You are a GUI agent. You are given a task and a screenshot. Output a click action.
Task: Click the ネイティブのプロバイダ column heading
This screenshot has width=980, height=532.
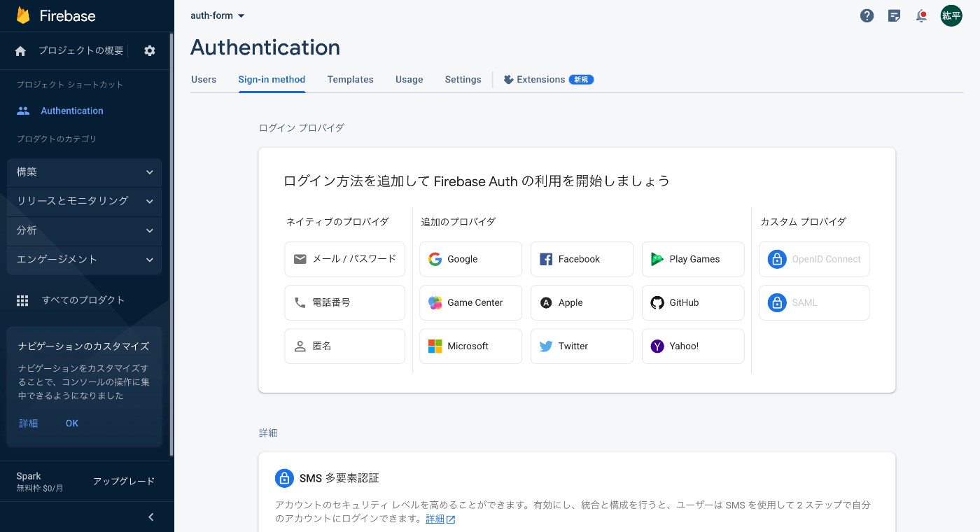point(337,222)
